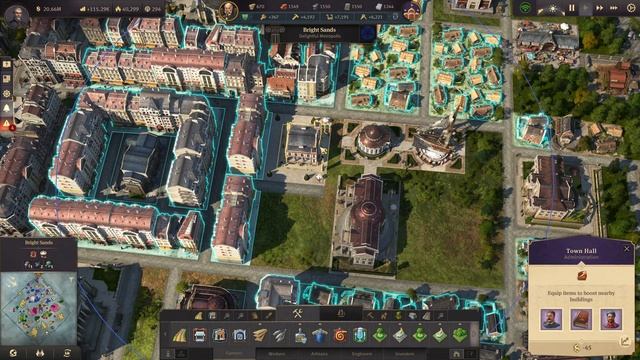
Task: Open advisor portrait in top center bar
Action: (x=229, y=11)
